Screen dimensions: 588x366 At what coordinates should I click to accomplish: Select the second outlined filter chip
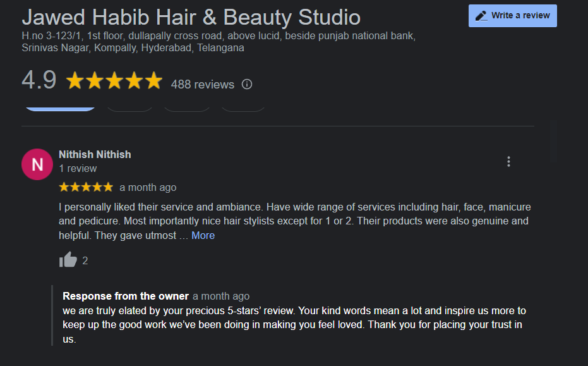pos(129,106)
